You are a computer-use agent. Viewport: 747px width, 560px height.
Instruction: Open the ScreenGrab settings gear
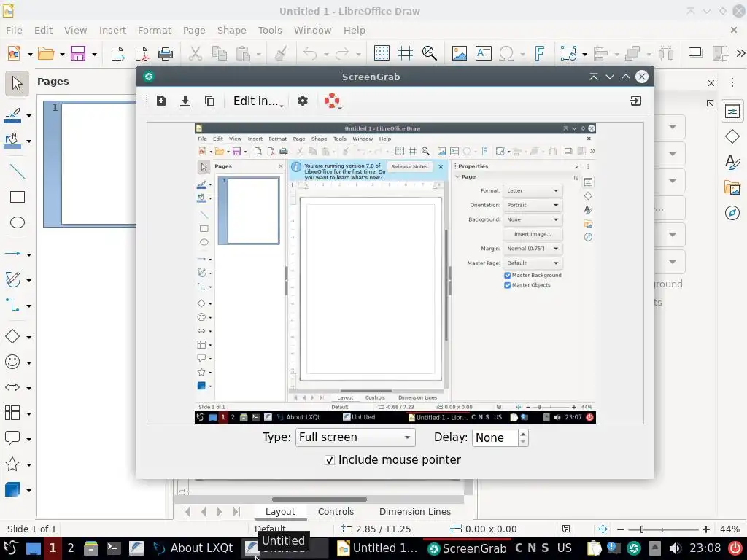303,101
